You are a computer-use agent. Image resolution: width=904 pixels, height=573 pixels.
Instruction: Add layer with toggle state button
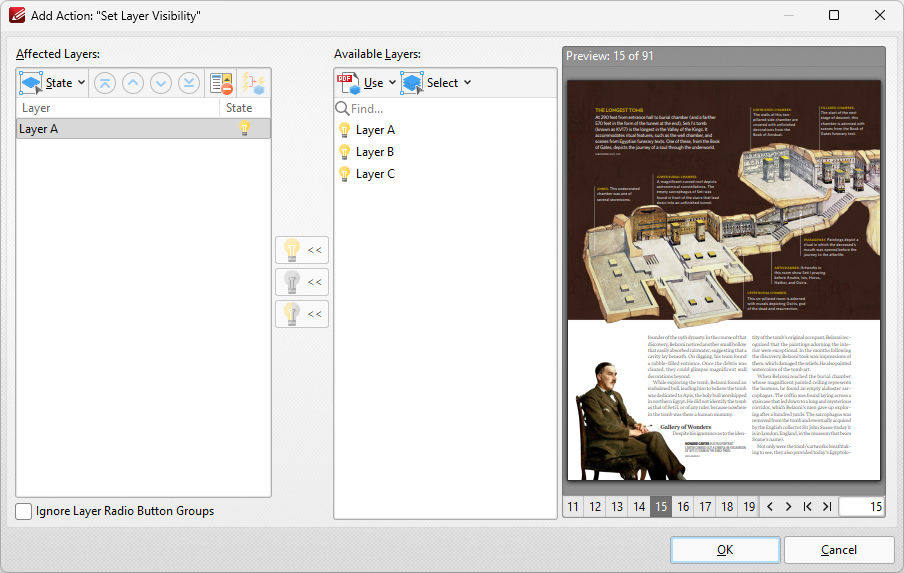[x=302, y=314]
